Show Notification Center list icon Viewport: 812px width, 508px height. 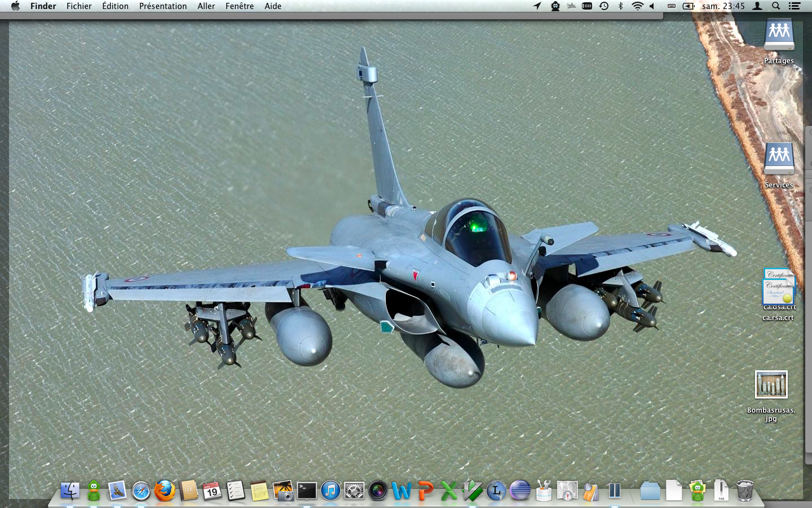[795, 6]
